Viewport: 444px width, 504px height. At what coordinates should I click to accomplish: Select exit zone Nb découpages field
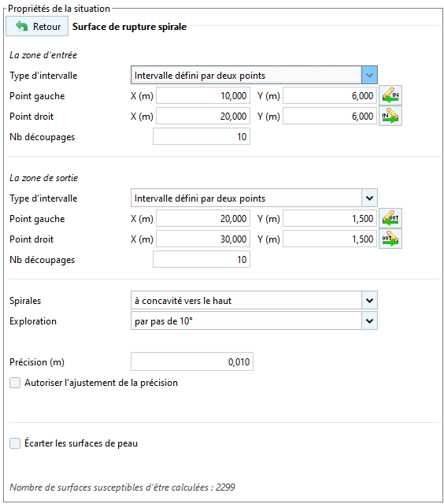coord(202,259)
